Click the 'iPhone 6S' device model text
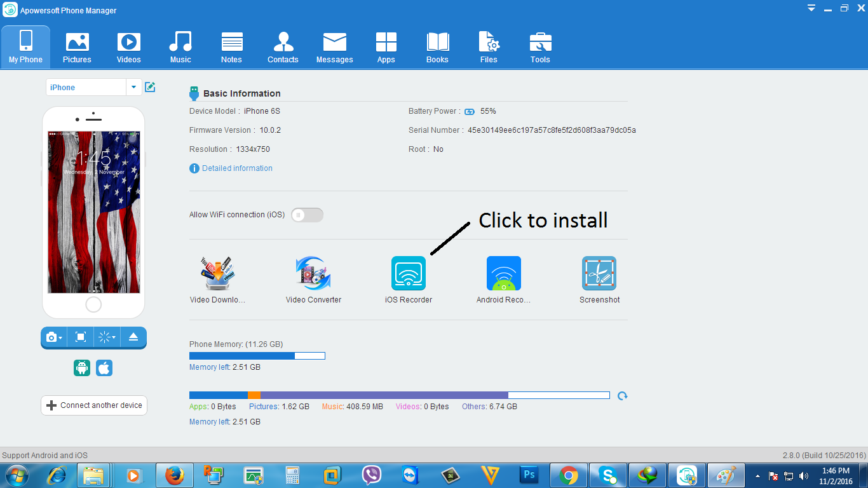The image size is (868, 488). click(262, 111)
